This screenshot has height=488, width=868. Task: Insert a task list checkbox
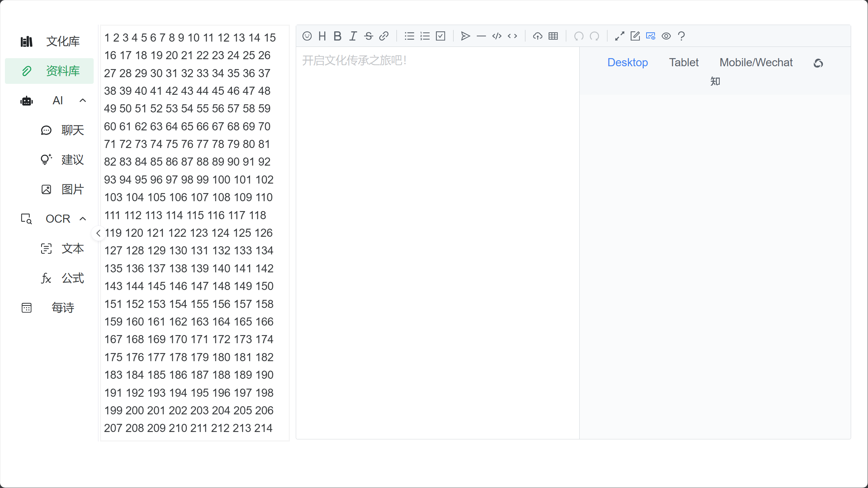tap(441, 36)
